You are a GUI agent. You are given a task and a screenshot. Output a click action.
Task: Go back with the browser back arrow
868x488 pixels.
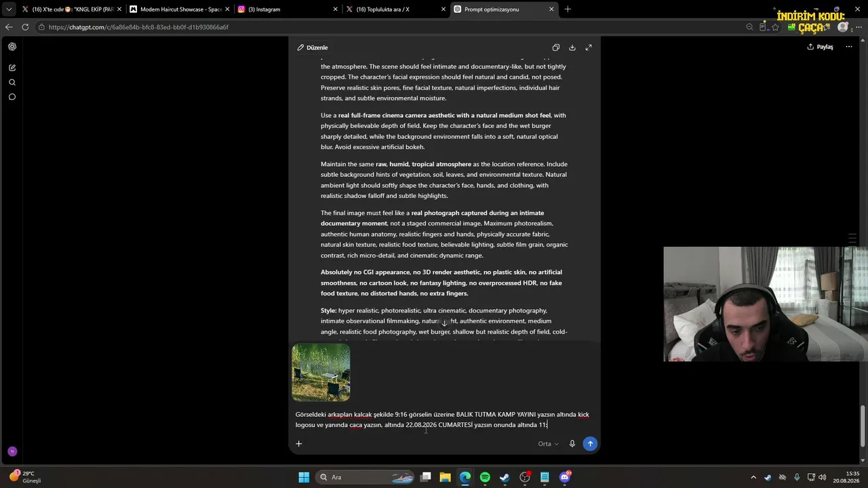(x=9, y=27)
